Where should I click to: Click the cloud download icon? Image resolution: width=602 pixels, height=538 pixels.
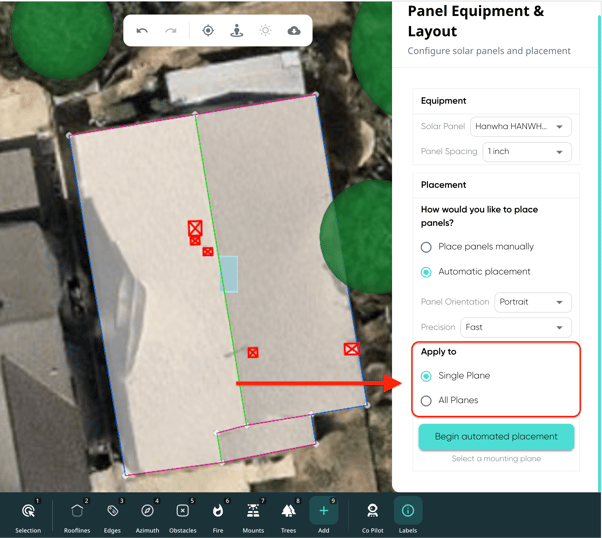coord(294,31)
